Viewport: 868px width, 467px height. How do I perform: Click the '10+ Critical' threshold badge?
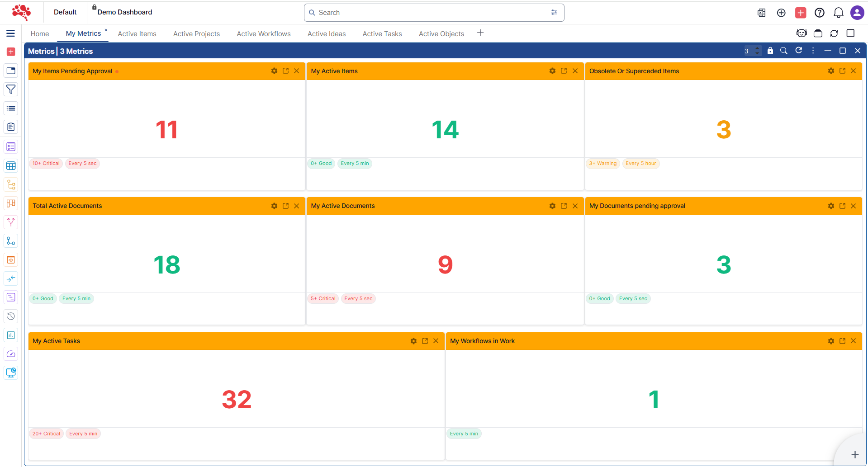pyautogui.click(x=46, y=164)
